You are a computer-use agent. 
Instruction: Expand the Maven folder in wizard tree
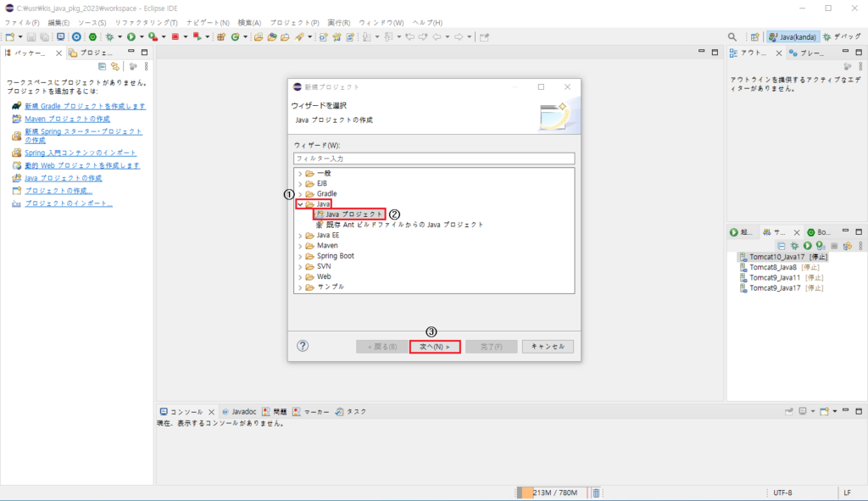click(x=301, y=246)
